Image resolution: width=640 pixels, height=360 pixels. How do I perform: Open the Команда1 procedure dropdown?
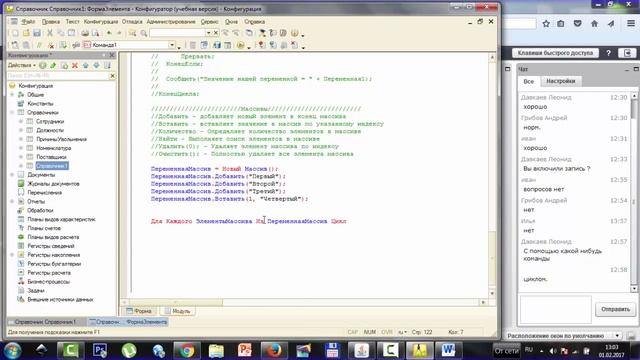(172, 45)
